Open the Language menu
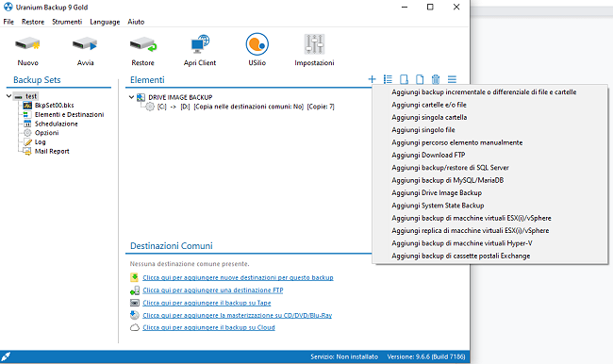The image size is (613, 364). tap(105, 22)
